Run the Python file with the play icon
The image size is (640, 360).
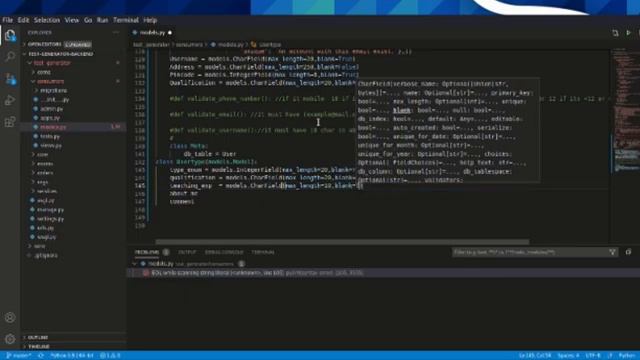tap(628, 33)
